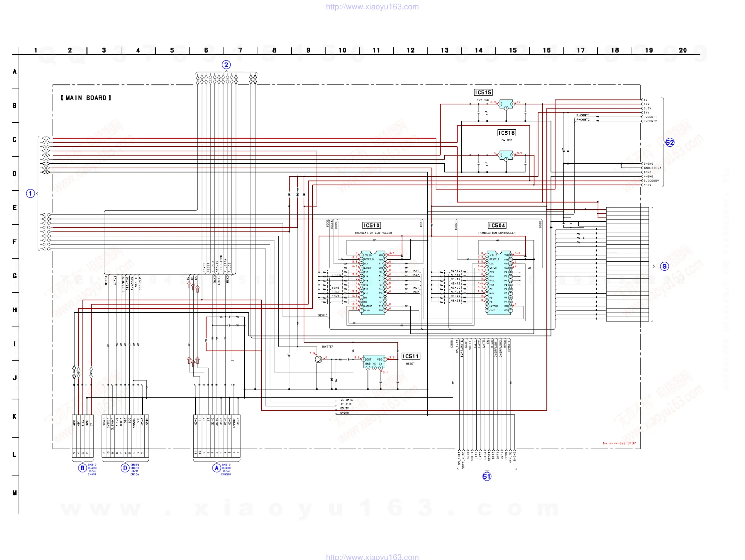Click the circled G connector marker

tap(664, 266)
